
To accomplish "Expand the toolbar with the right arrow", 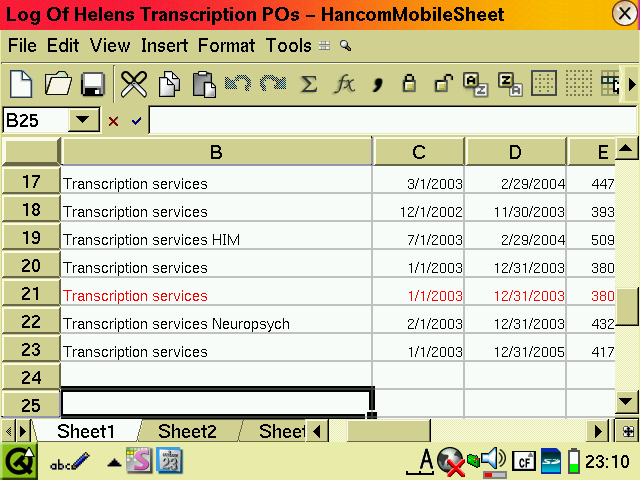I will [x=632, y=84].
